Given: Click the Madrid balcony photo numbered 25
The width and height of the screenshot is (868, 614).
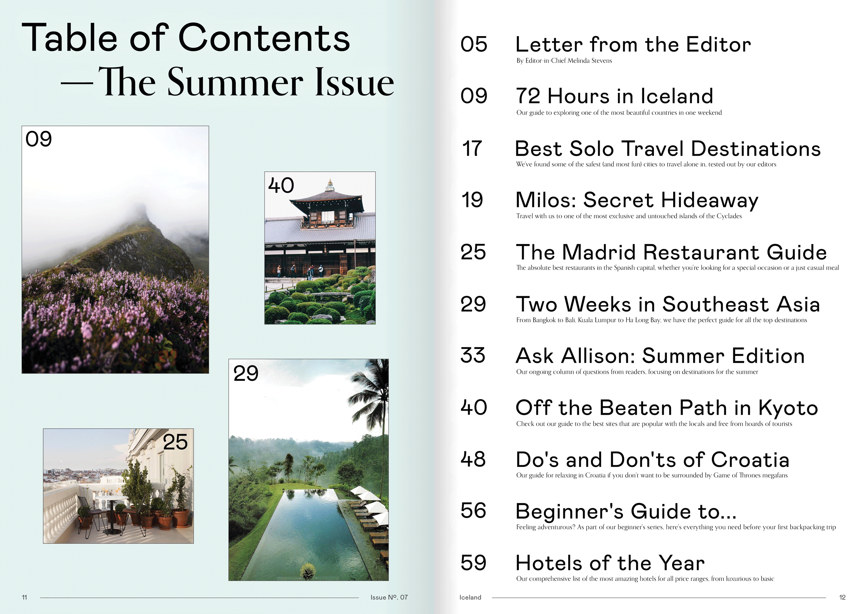Looking at the screenshot, I should pos(118,486).
